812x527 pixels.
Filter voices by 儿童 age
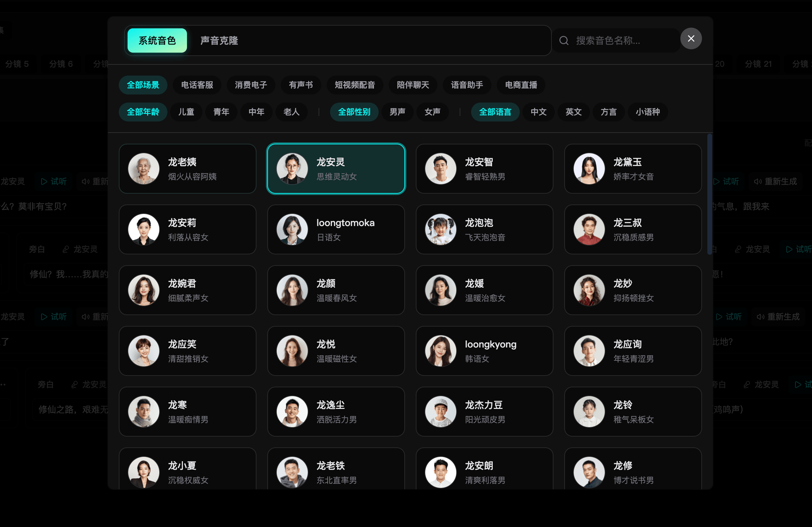pyautogui.click(x=186, y=112)
